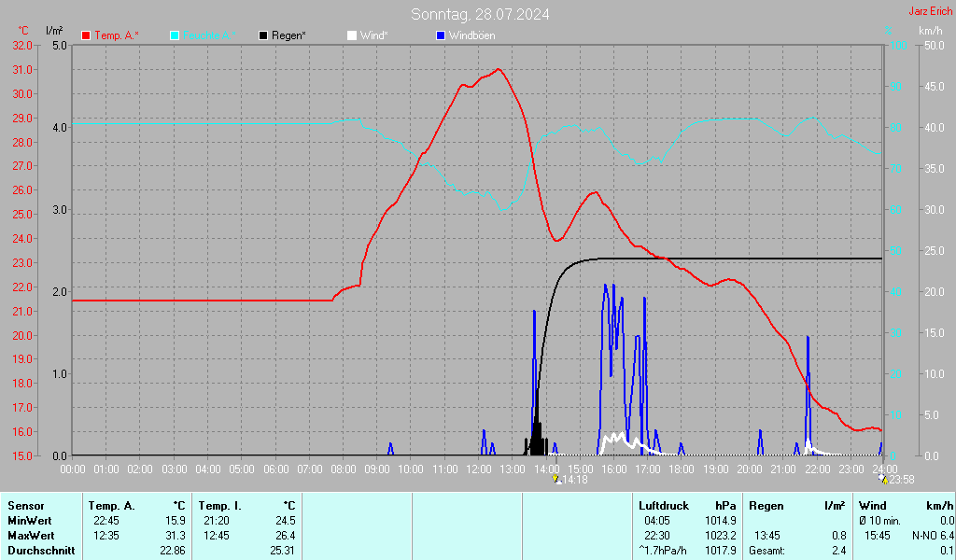956x560 pixels.
Task: Select the Regen* legend label
Action: (x=289, y=36)
